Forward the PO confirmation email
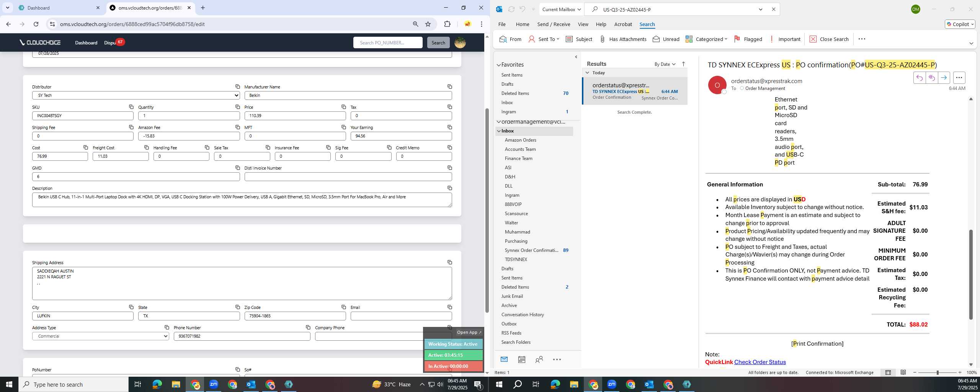The image size is (980, 392). coord(944,78)
